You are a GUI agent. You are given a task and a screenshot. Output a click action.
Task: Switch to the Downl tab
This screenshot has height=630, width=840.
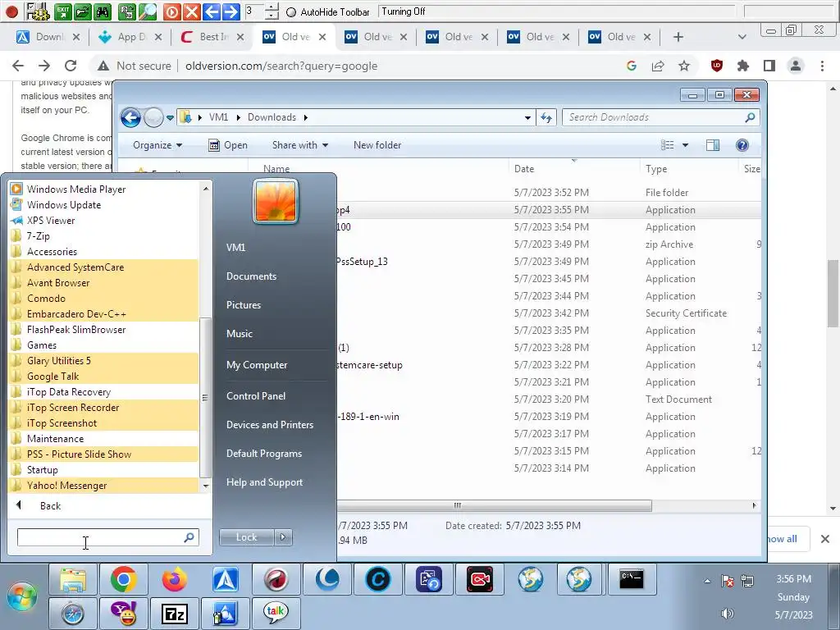click(x=48, y=37)
